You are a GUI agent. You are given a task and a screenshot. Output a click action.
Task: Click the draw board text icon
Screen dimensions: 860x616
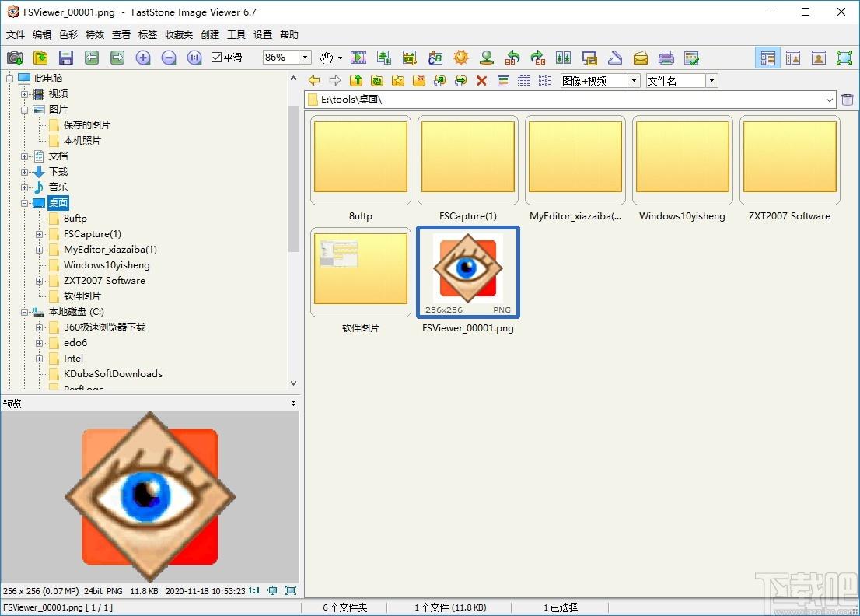(x=435, y=58)
